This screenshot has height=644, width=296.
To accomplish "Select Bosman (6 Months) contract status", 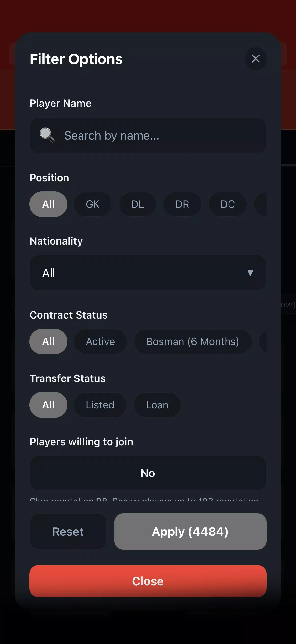I will tap(192, 341).
